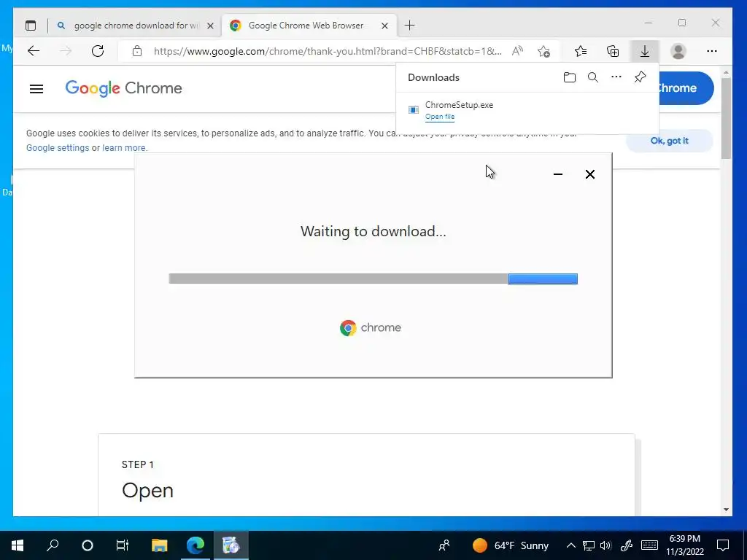This screenshot has height=560, width=747.
Task: Go back to the previous page
Action: point(34,51)
